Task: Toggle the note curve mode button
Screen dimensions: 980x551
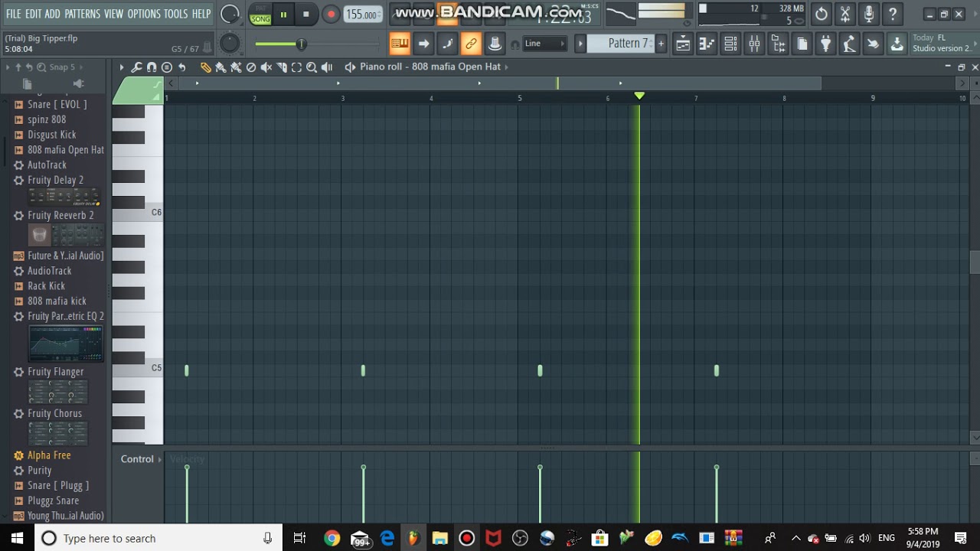Action: (447, 44)
